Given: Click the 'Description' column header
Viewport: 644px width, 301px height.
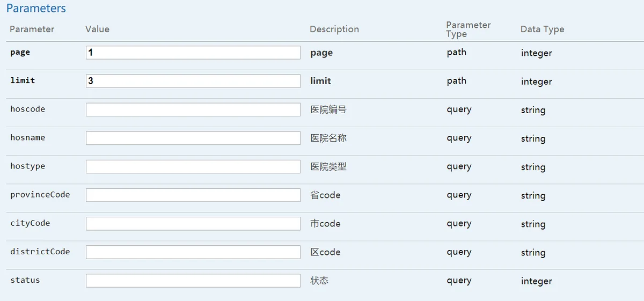Looking at the screenshot, I should coord(334,29).
